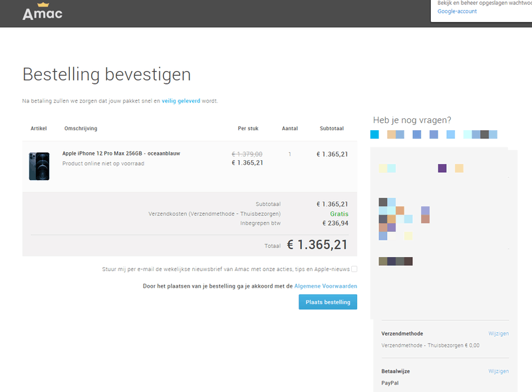Click the PayPal payment method text
Screen dimensions: 532x392
[x=390, y=383]
